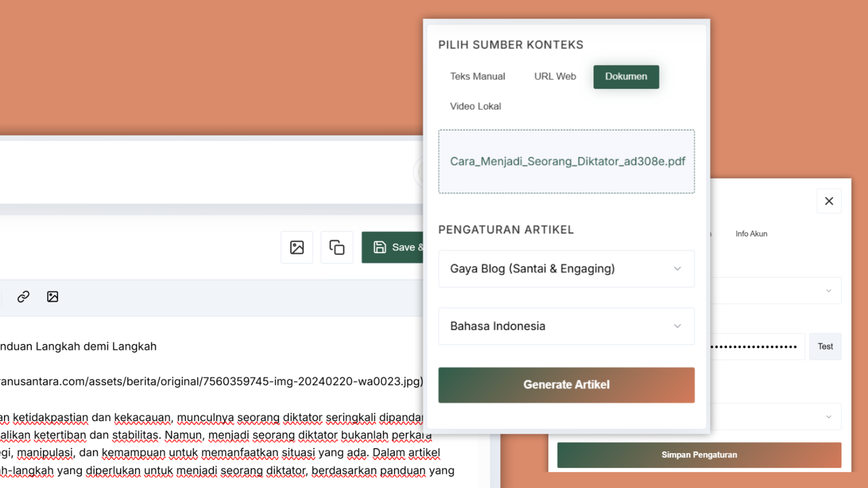868x488 pixels.
Task: Click the insert link icon in editor toolbar
Action: click(x=24, y=296)
